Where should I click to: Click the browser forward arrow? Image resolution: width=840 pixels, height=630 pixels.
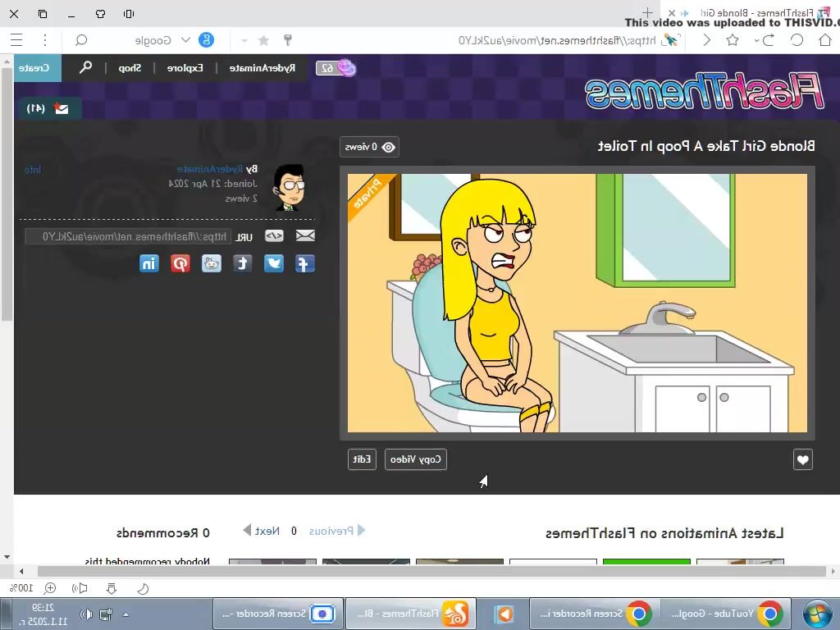[706, 40]
